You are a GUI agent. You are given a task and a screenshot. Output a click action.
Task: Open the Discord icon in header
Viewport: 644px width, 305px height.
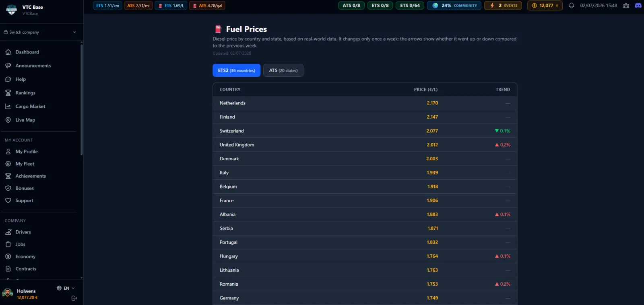tap(638, 6)
